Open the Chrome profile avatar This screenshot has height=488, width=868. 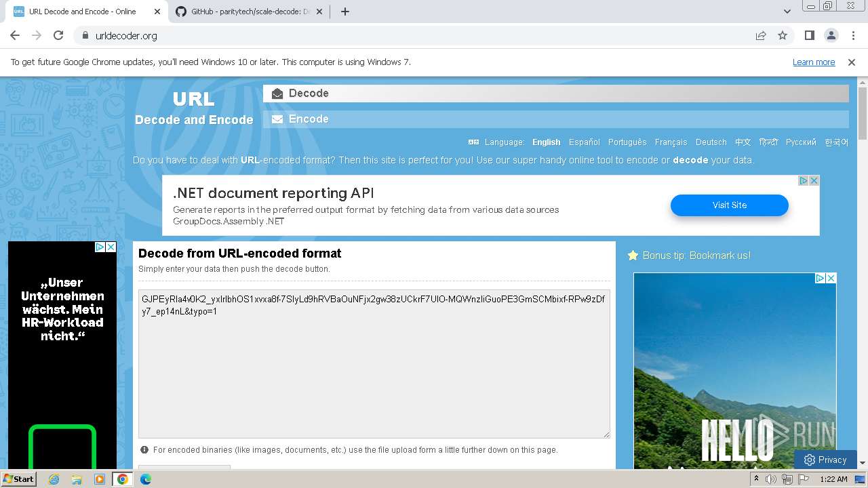831,35
